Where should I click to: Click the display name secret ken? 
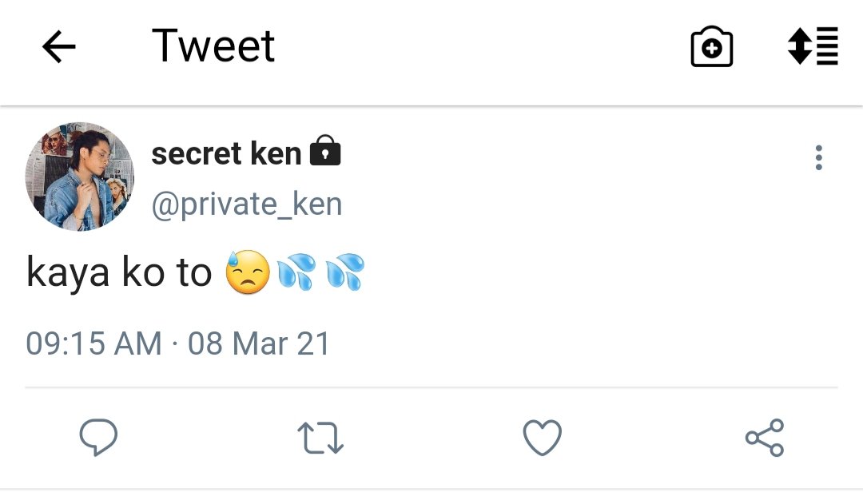[x=226, y=153]
